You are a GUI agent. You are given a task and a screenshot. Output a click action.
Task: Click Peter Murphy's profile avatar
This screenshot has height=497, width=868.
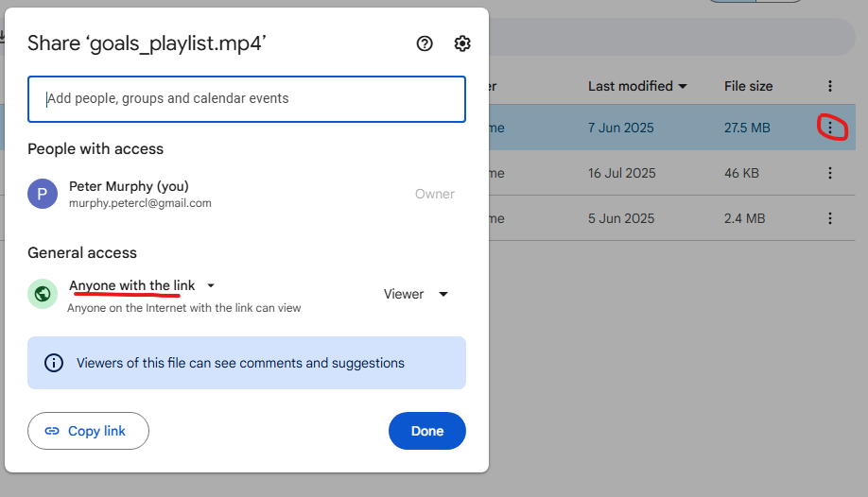(x=43, y=194)
